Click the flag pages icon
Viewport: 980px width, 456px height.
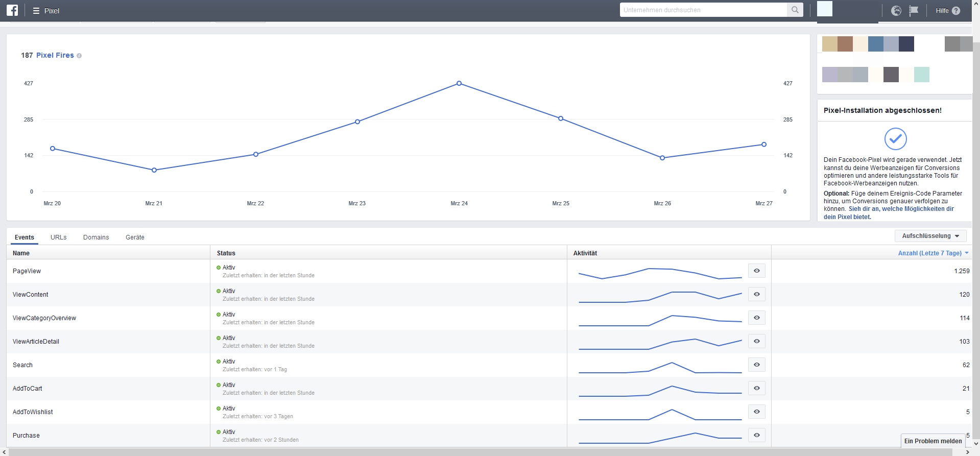tap(914, 11)
